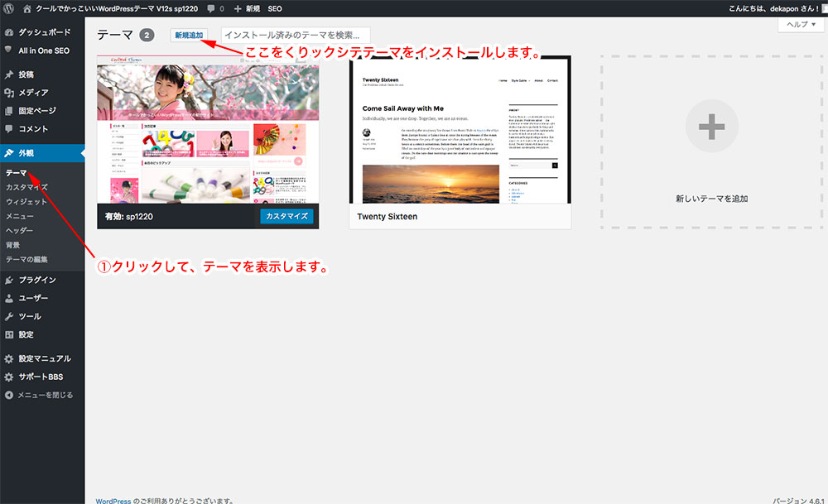This screenshot has width=828, height=504.
Task: Click the 設定マニュアル menu label
Action: point(45,359)
